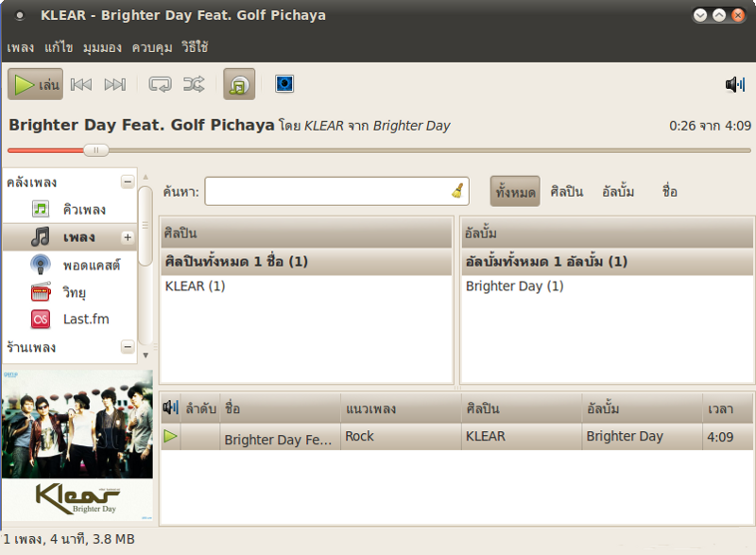This screenshot has height=555, width=756.
Task: Open the เพลง menu
Action: click(20, 47)
